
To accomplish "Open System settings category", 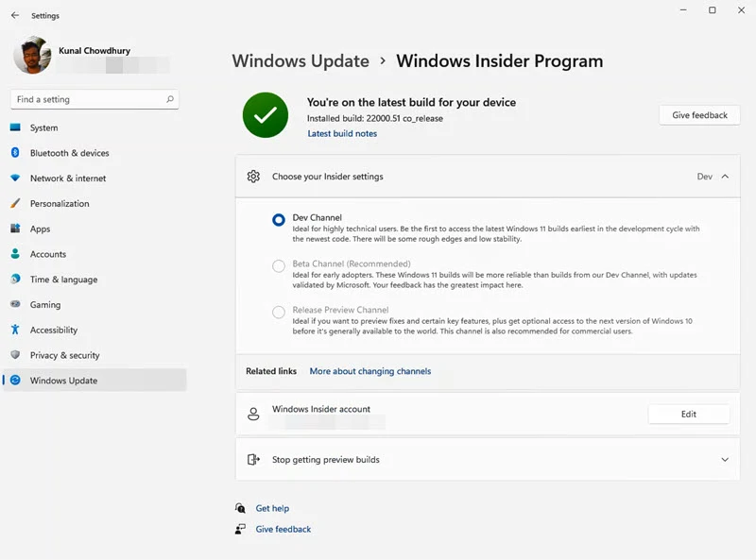I will 94,127.
